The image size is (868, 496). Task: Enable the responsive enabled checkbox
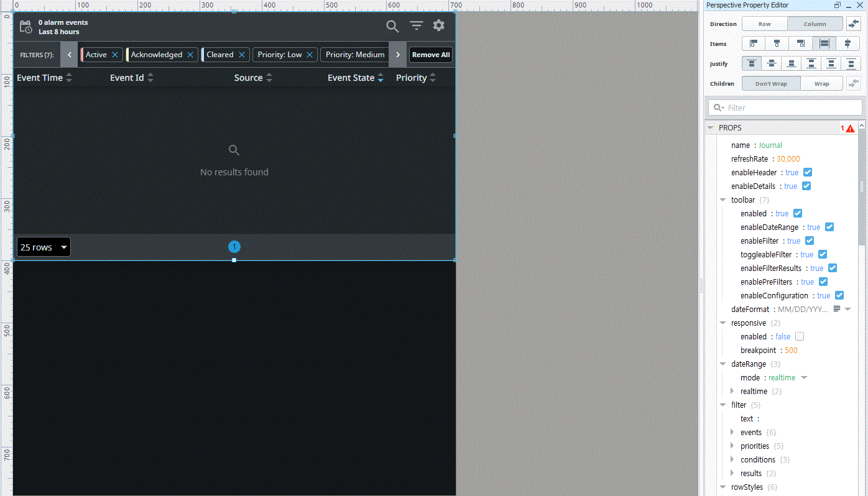pos(800,337)
